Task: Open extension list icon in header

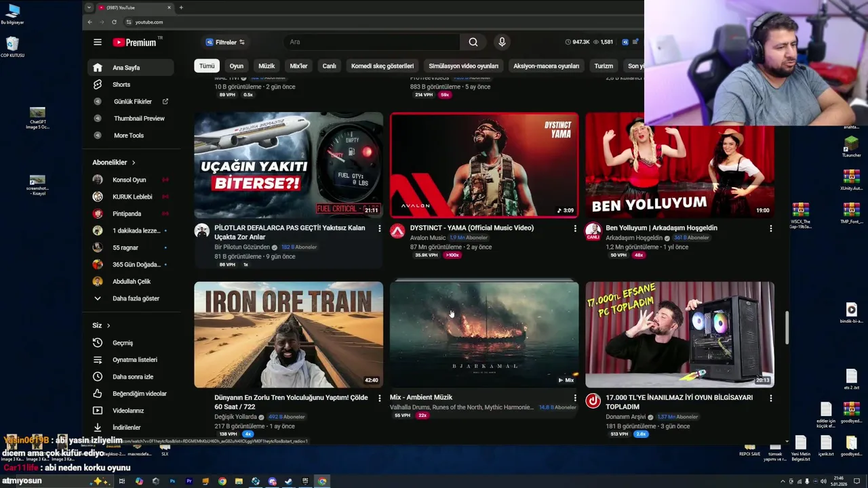Action: (635, 42)
